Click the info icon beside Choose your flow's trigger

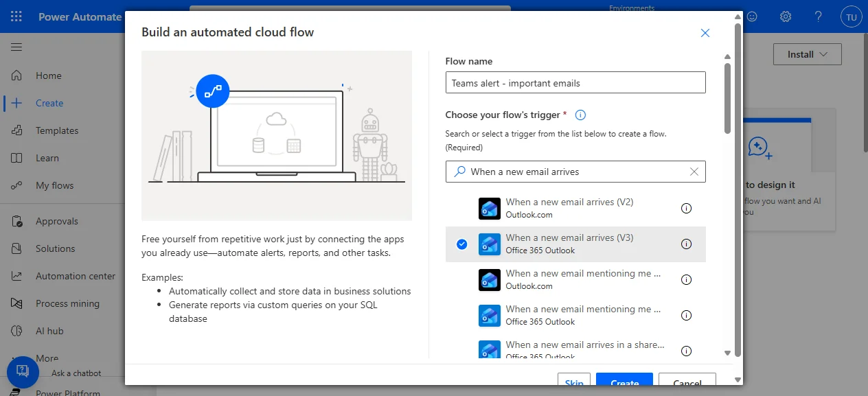(x=581, y=115)
